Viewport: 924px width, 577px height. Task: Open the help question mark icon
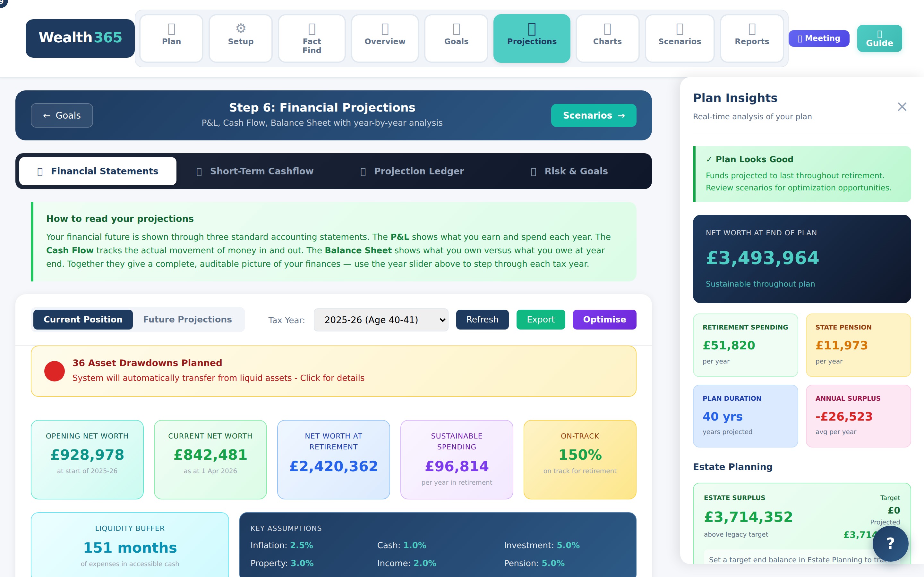point(890,543)
